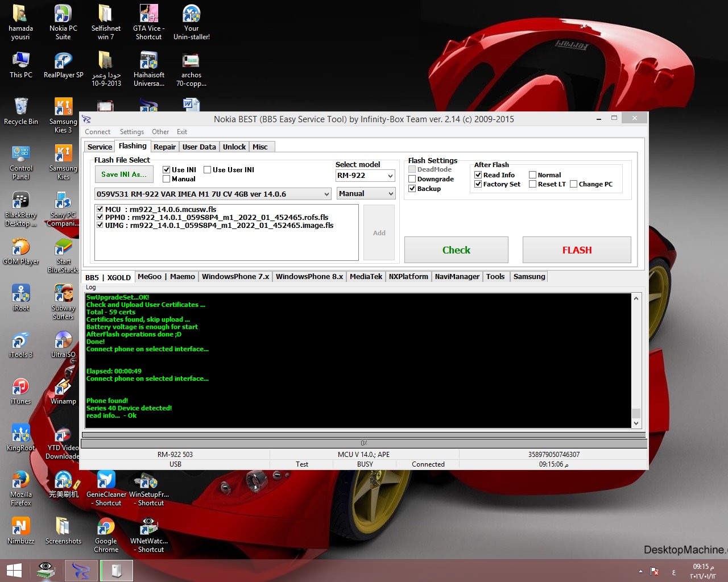The image size is (728, 582).
Task: Open the Recycle Bin icon
Action: 21,111
